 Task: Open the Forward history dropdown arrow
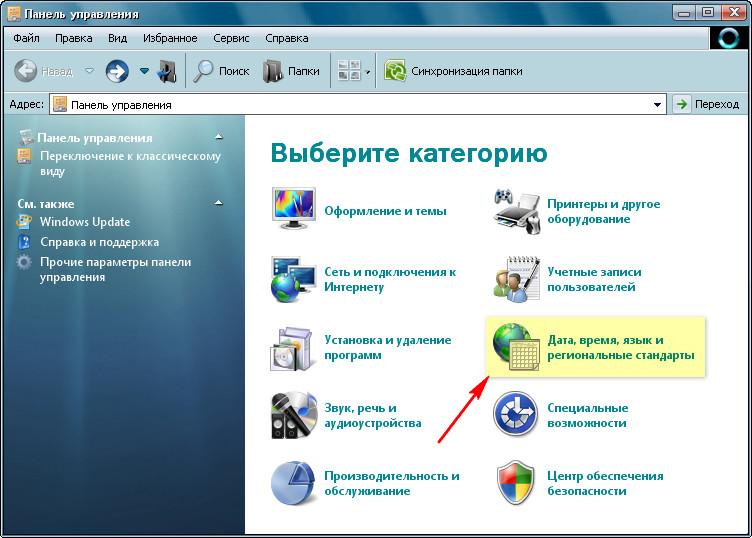[144, 71]
